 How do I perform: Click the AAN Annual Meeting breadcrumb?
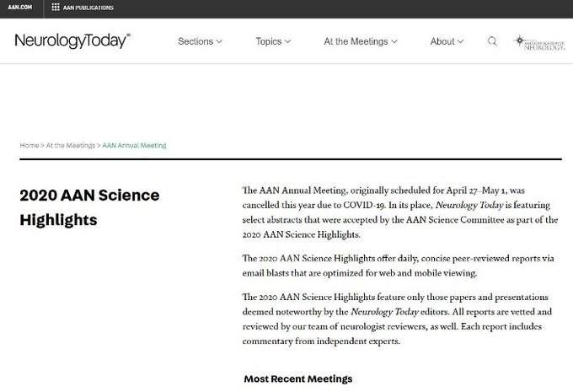pos(135,146)
